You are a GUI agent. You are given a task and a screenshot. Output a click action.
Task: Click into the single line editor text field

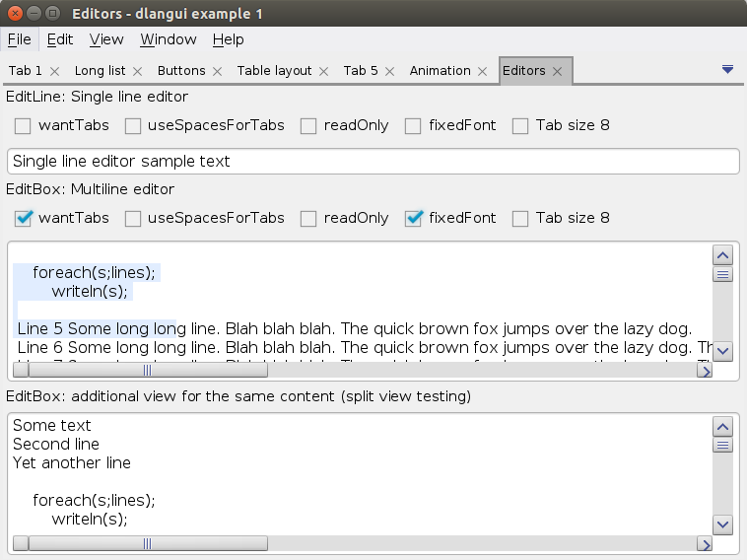click(x=373, y=161)
